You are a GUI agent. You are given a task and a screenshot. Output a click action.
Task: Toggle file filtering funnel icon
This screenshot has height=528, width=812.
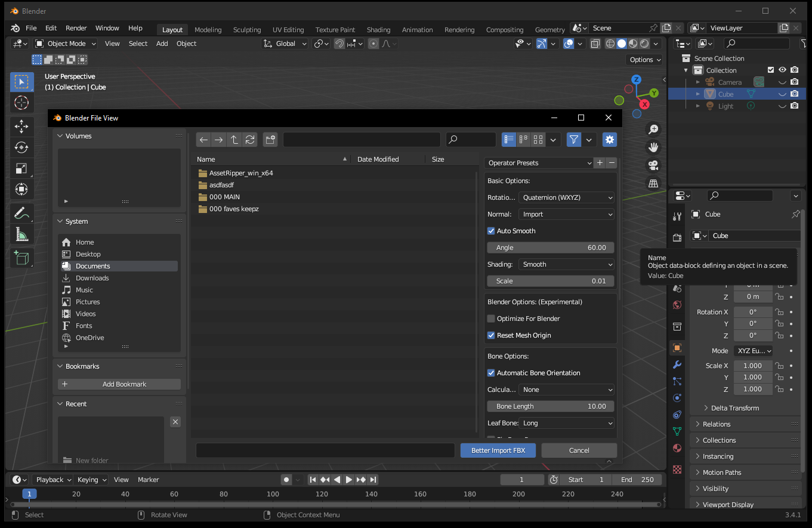[573, 140]
